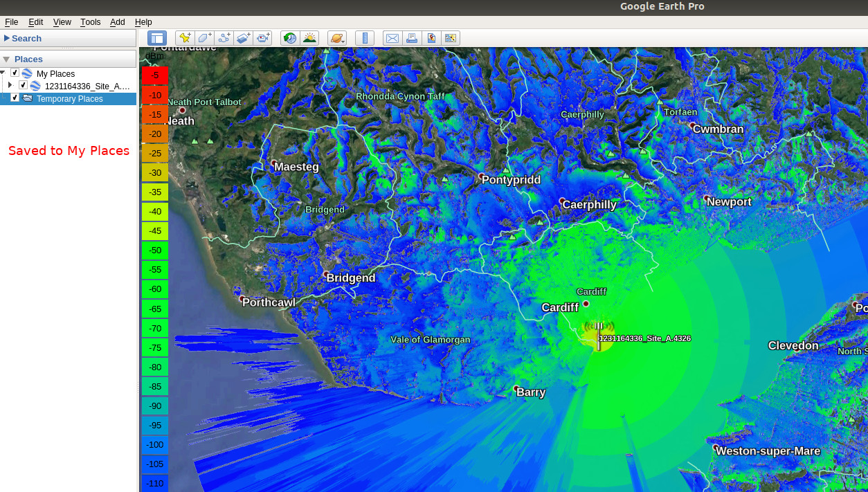This screenshot has width=868, height=492.
Task: Add a path with the toolbar icon
Action: 224,38
